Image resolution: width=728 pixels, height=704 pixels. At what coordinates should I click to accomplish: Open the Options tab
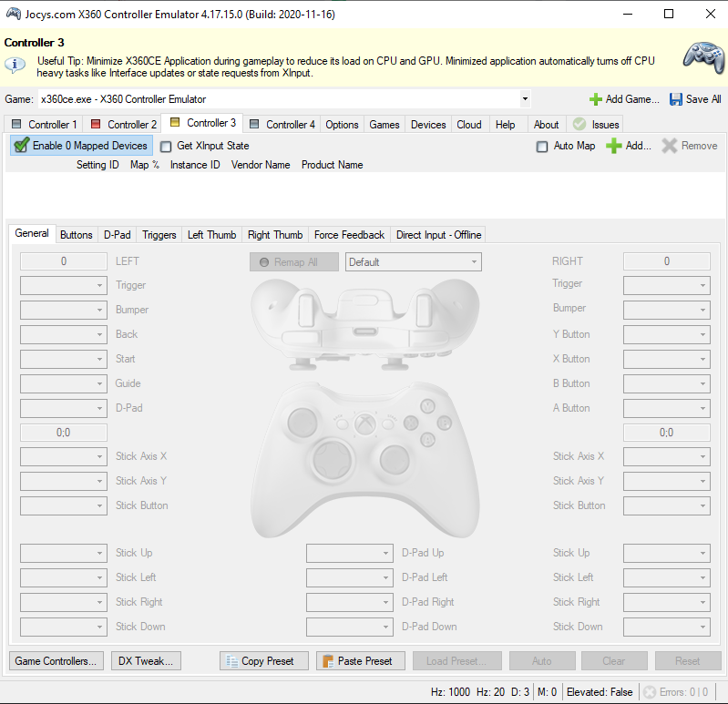[342, 125]
